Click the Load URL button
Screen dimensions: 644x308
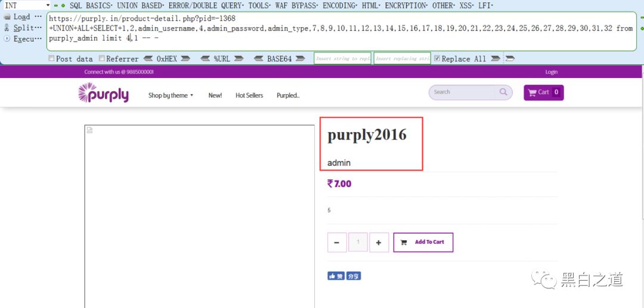click(23, 17)
